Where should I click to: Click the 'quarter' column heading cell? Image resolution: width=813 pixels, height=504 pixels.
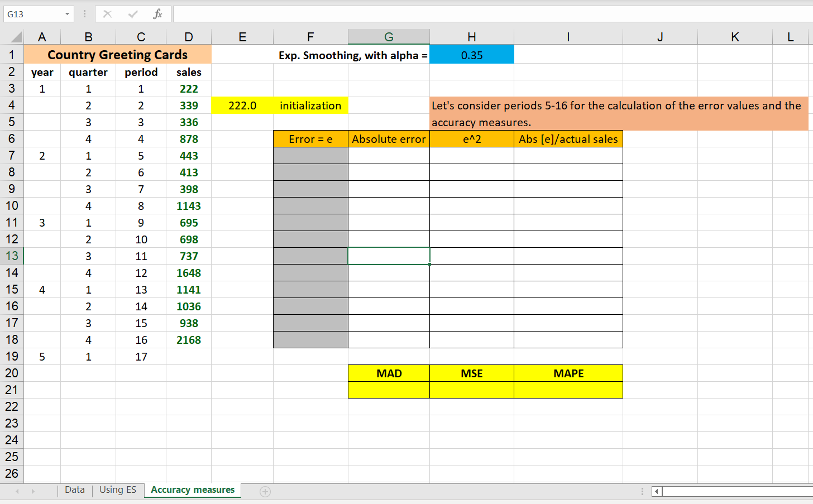pyautogui.click(x=88, y=72)
